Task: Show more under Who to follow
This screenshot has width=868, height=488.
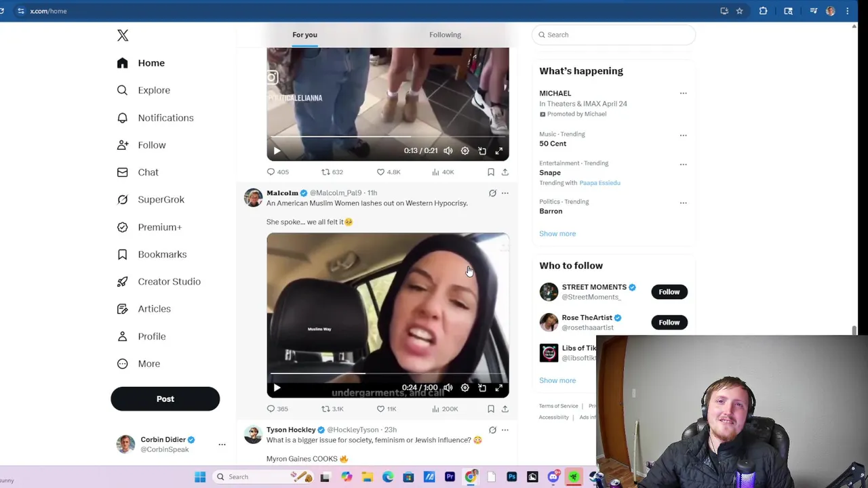Action: tap(557, 380)
